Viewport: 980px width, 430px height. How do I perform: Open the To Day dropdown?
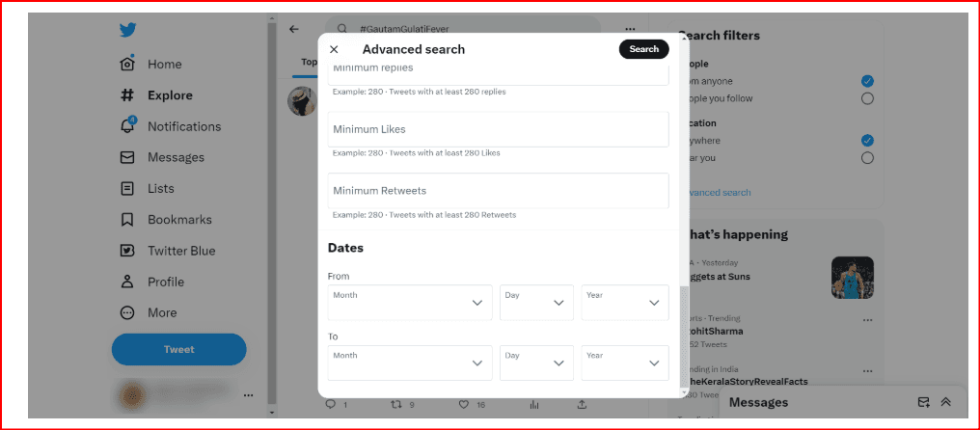pos(537,363)
